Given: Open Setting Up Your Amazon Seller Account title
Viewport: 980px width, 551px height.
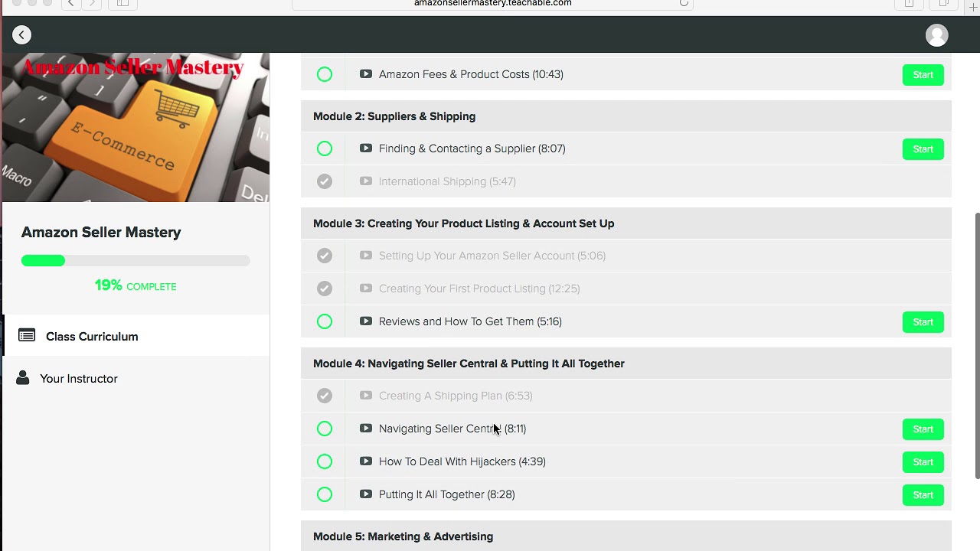Looking at the screenshot, I should 492,256.
